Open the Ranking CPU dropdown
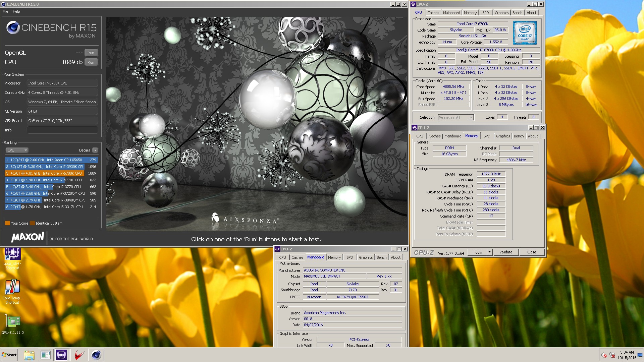Screen dimensions: 644x362 (17, 150)
